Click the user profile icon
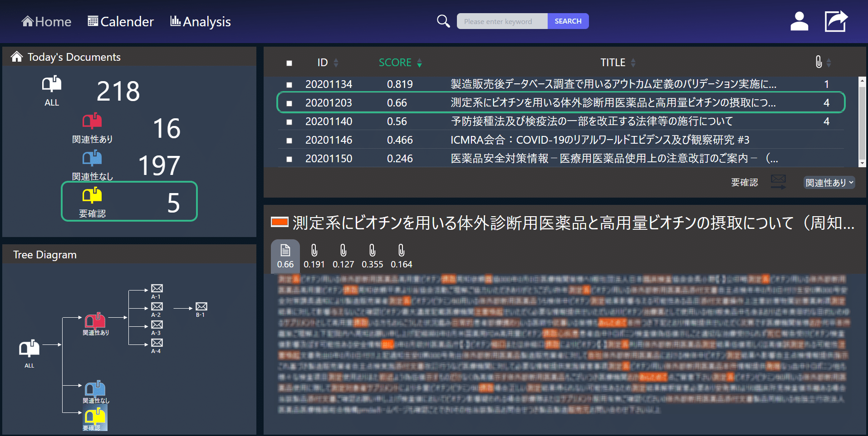The image size is (868, 436). coord(799,21)
